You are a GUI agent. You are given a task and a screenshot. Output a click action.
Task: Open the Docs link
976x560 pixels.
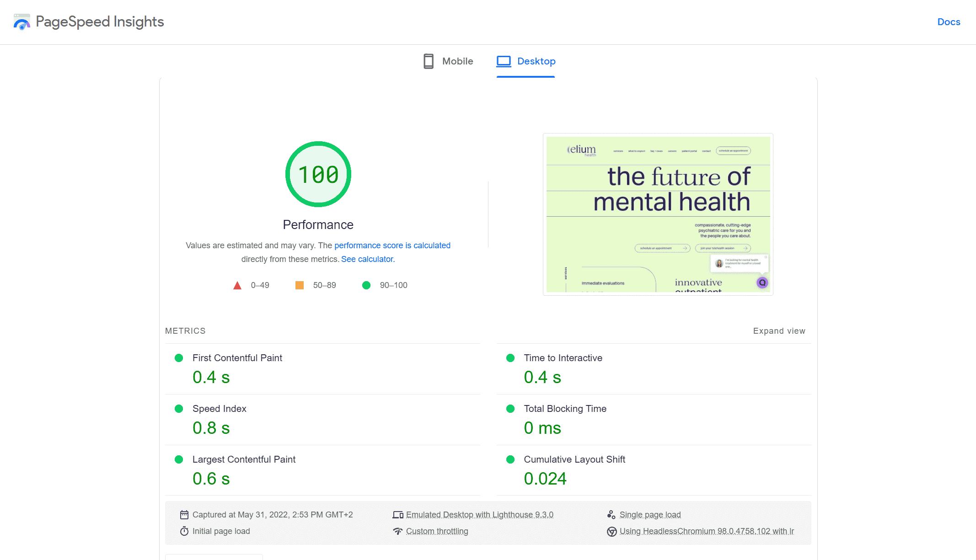949,22
